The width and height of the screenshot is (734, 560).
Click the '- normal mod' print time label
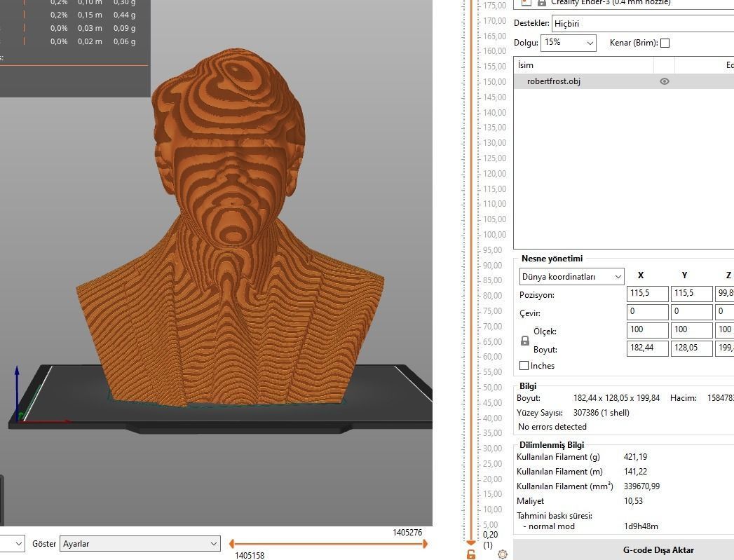[x=549, y=526]
